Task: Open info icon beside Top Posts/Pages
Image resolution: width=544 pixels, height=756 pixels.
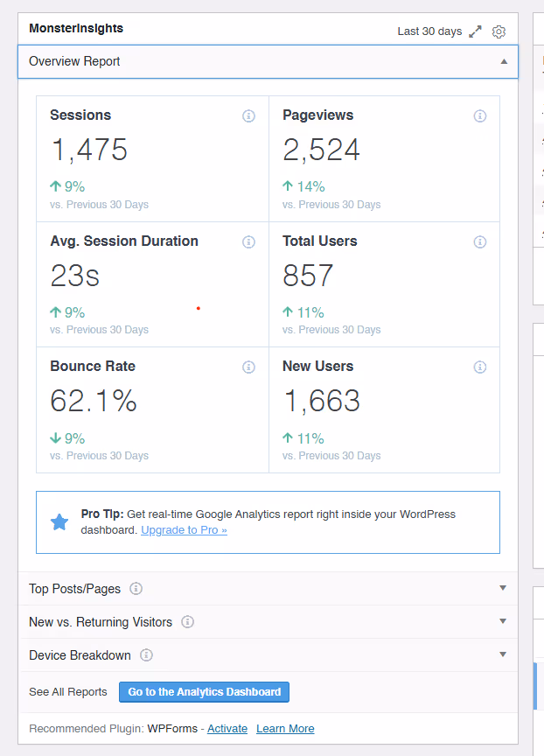Action: pos(136,589)
